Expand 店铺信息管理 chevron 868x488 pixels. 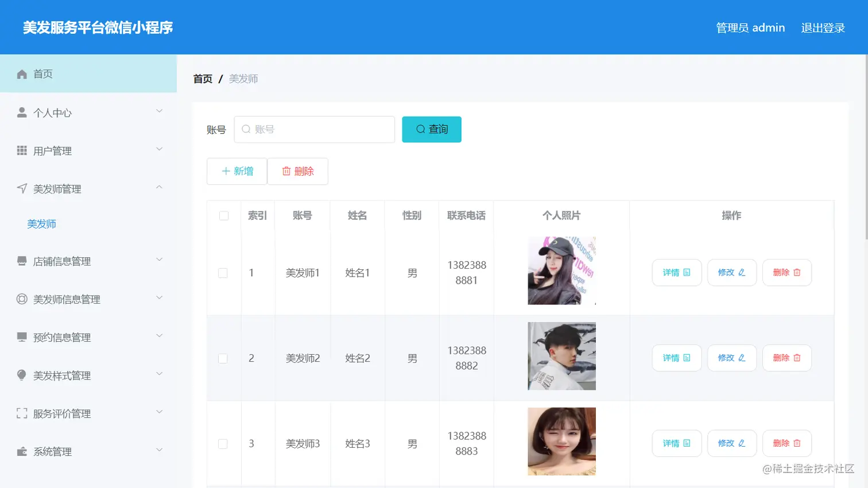pyautogui.click(x=160, y=260)
